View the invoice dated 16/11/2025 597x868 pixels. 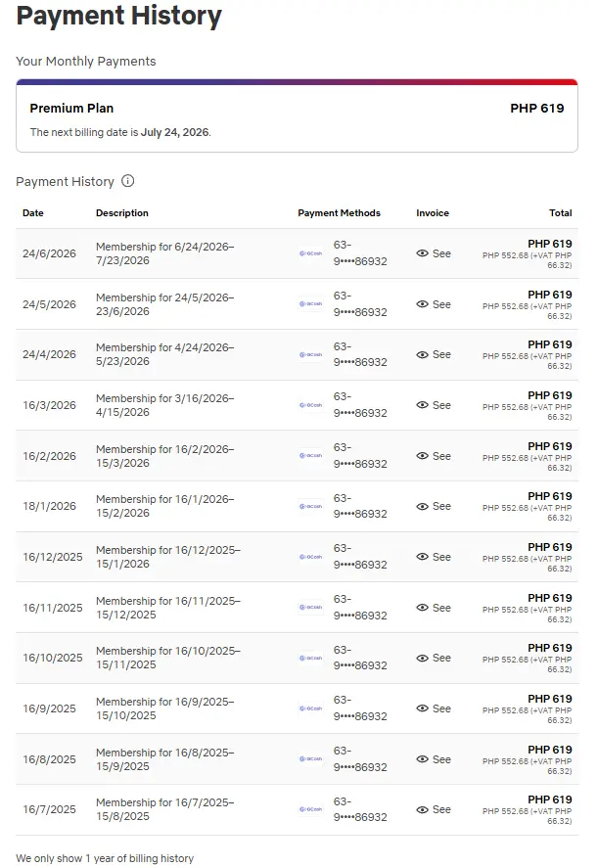(x=434, y=608)
